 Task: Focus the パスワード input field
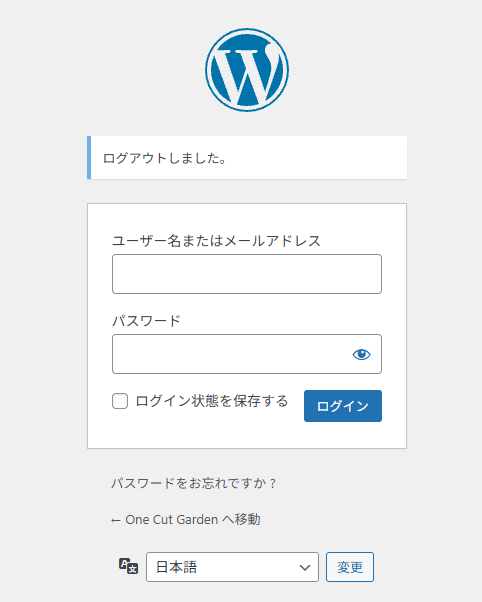coord(247,354)
